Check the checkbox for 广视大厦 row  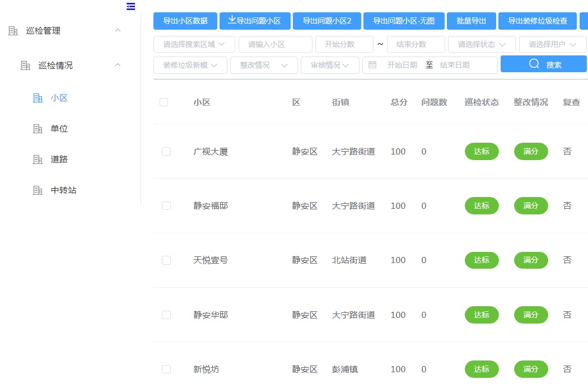click(x=166, y=151)
